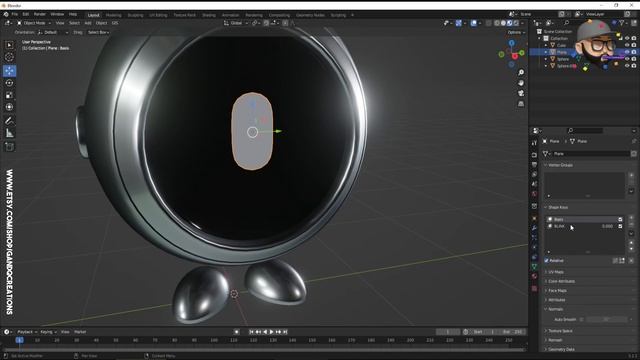Open the Object Data green triangle tab

coord(534,267)
